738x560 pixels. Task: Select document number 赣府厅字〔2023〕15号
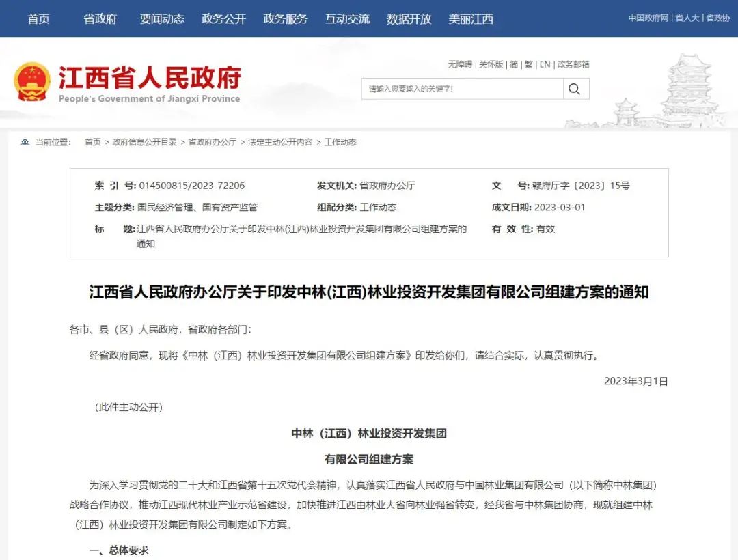pos(581,186)
